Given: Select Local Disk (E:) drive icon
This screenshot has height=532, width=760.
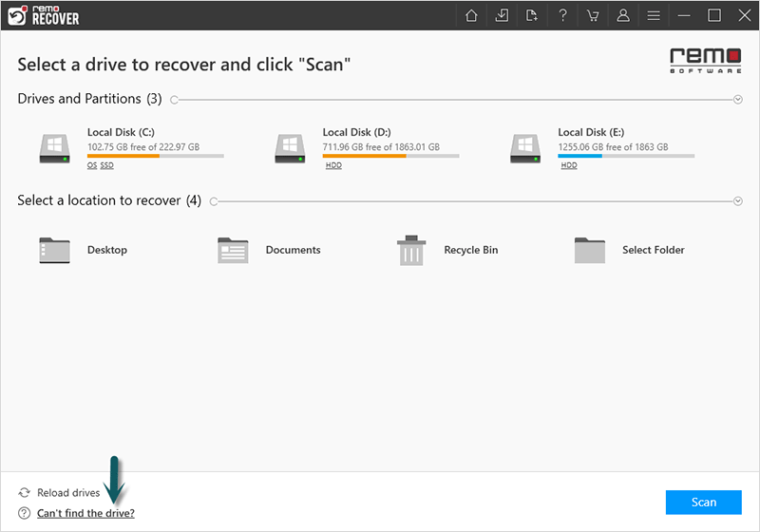Looking at the screenshot, I should point(525,149).
